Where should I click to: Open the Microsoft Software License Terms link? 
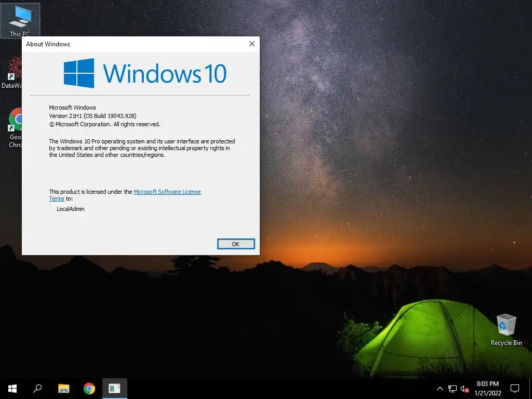coord(167,192)
